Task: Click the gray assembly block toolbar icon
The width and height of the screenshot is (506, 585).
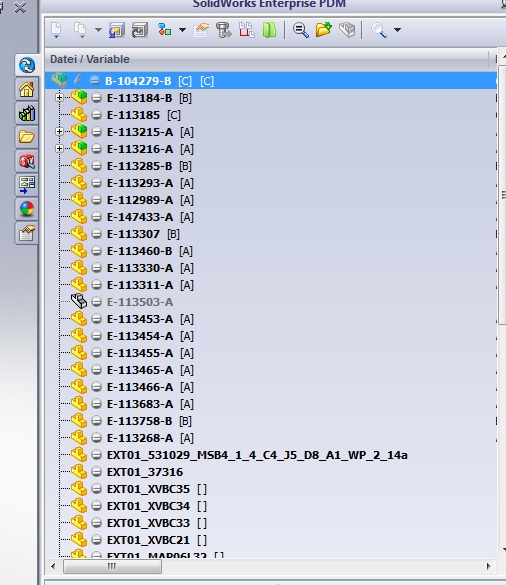Action: (x=347, y=30)
